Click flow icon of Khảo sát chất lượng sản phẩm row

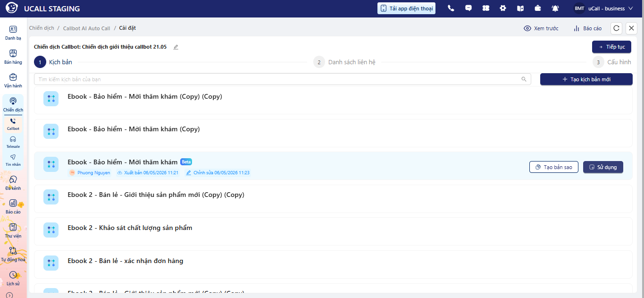(51, 230)
